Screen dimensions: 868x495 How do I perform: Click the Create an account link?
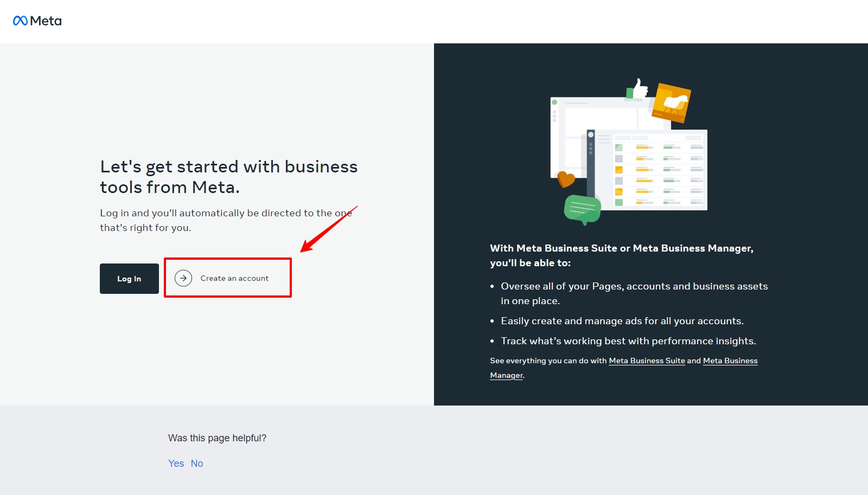tap(234, 278)
